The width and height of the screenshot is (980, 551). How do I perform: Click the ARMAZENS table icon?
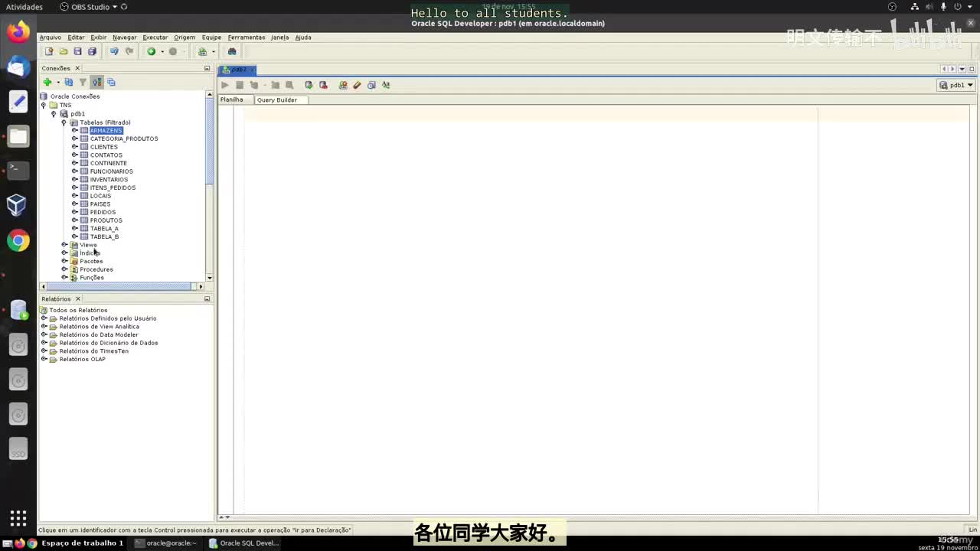click(x=84, y=131)
